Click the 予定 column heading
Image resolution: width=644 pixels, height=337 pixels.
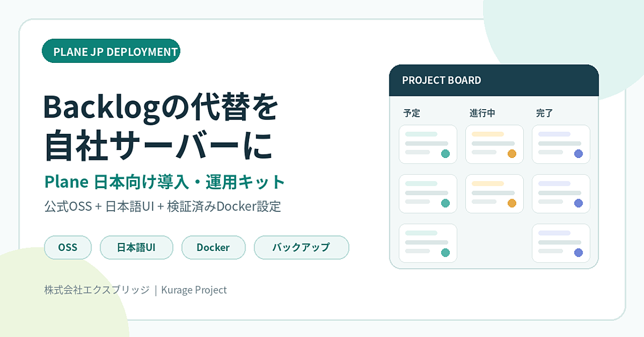point(412,113)
